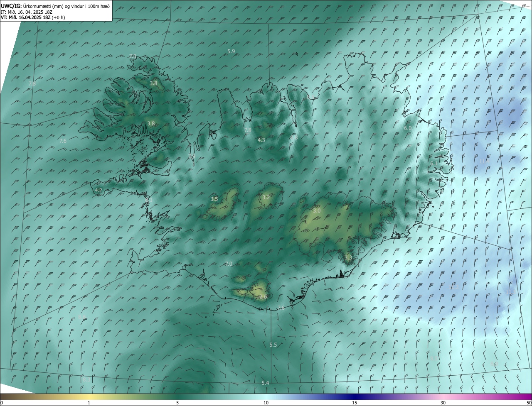Select the "3.3" map value
This screenshot has width=532, height=406.
[348, 258]
